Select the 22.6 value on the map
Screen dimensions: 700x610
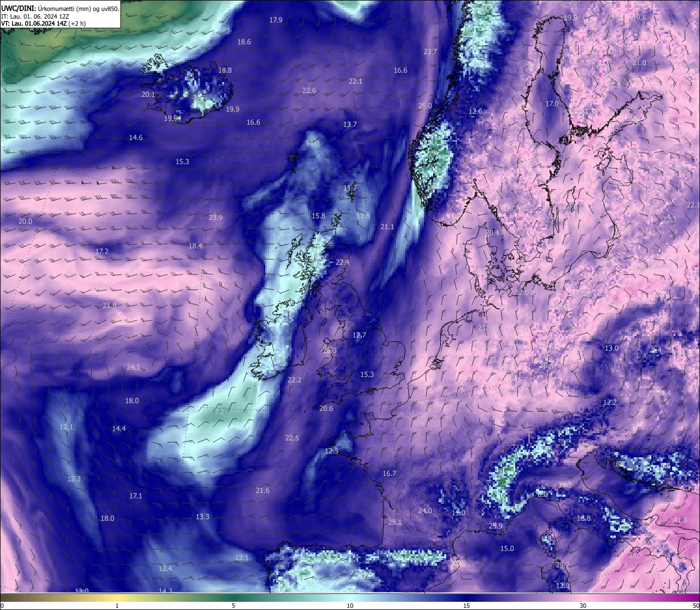click(309, 91)
